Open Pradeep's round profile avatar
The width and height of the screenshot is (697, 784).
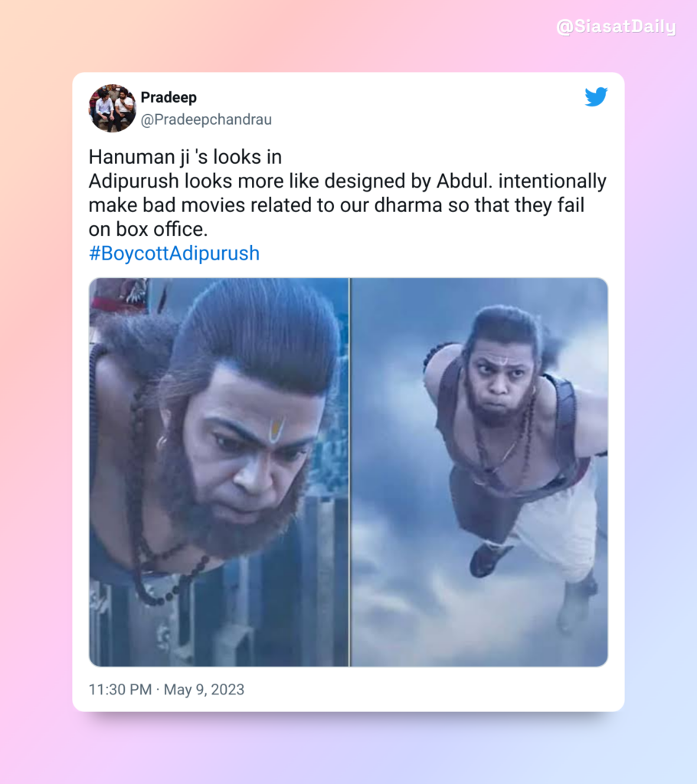113,108
